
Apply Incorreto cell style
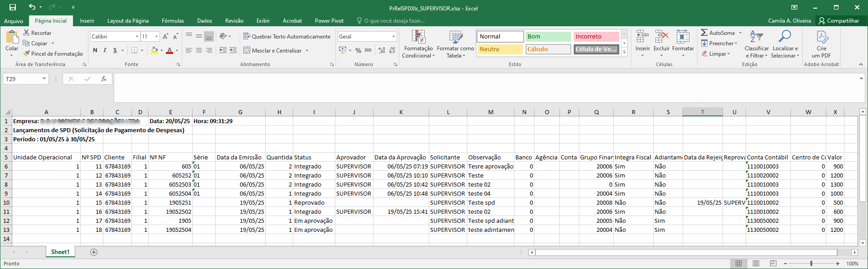tap(596, 36)
